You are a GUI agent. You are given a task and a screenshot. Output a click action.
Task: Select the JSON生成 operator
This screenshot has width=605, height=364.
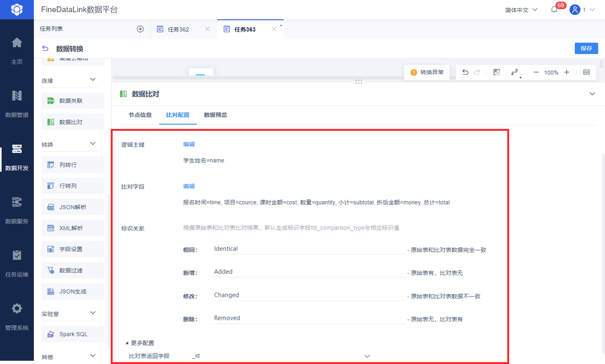(x=73, y=291)
